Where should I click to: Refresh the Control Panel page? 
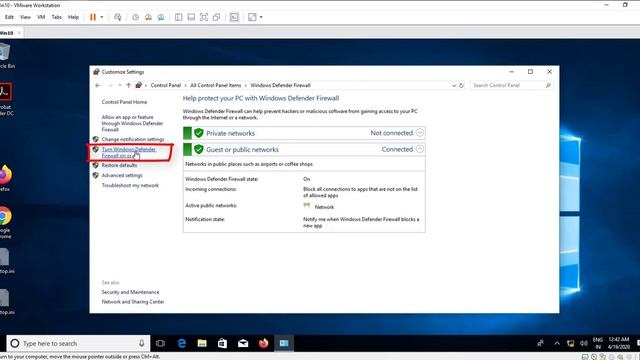[x=462, y=86]
